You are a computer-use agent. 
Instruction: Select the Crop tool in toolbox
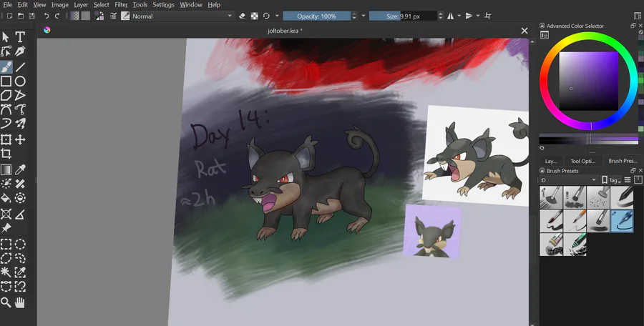(x=6, y=154)
